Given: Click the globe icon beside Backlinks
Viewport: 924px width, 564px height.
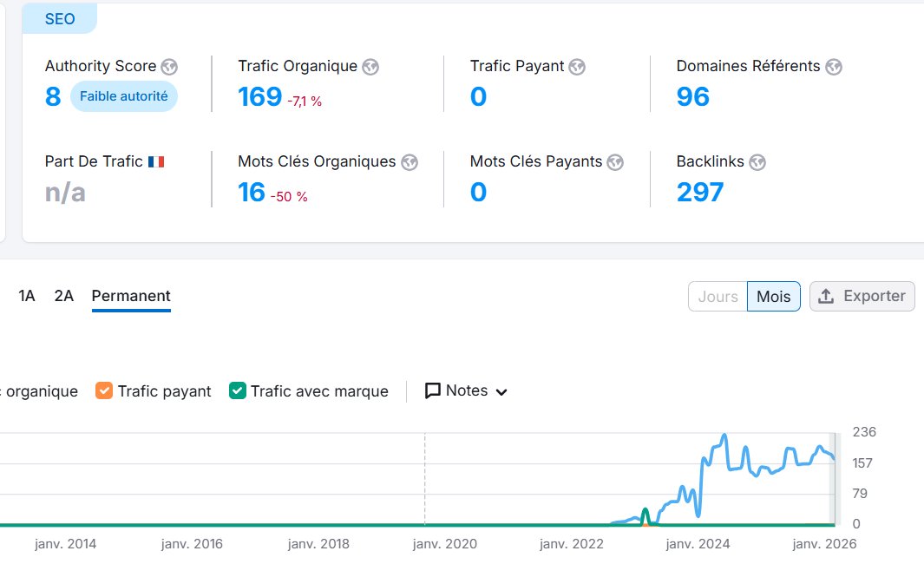Looking at the screenshot, I should (757, 162).
